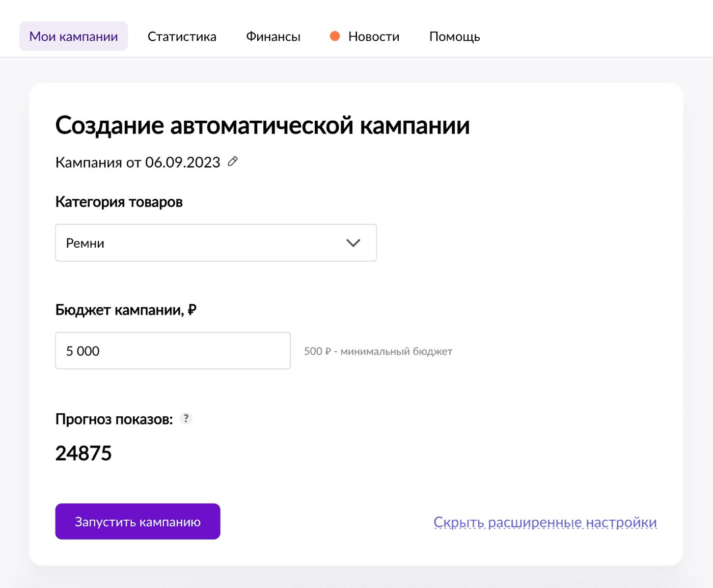Click the pencil icon to rename campaign
The width and height of the screenshot is (713, 588).
tap(233, 162)
